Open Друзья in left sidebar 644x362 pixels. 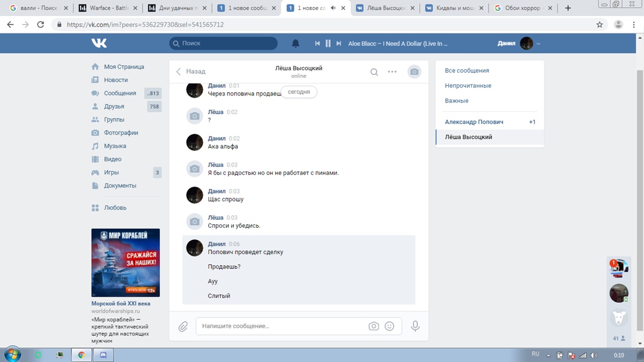[x=114, y=106]
